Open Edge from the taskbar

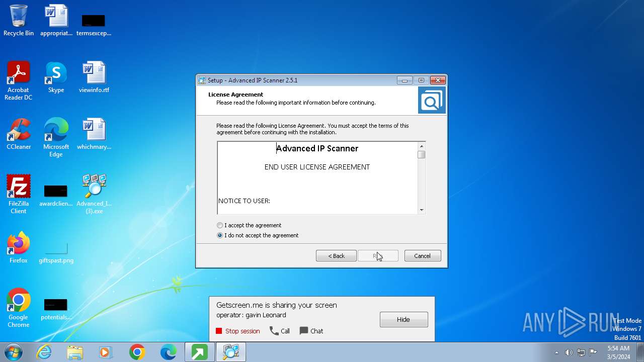(168, 352)
